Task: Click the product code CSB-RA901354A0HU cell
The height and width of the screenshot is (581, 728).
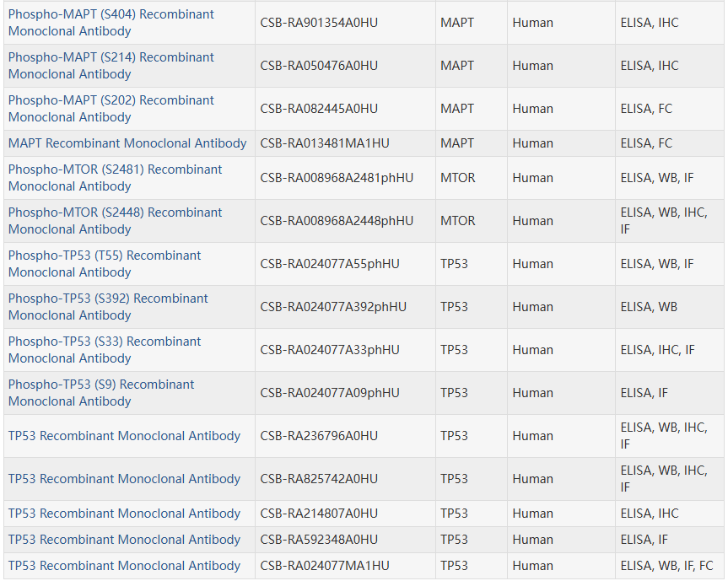Action: coord(319,23)
